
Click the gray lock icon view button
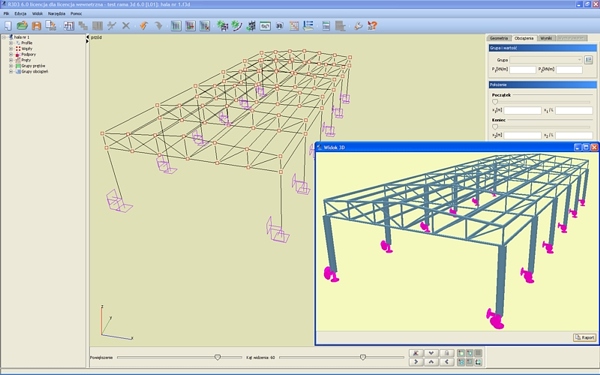pyautogui.click(x=447, y=353)
